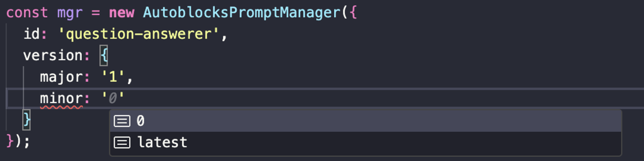Screen dimensions: 644x161
Task: Click the opening pink brace after AutoblocksPromptManager
Action: tap(353, 12)
